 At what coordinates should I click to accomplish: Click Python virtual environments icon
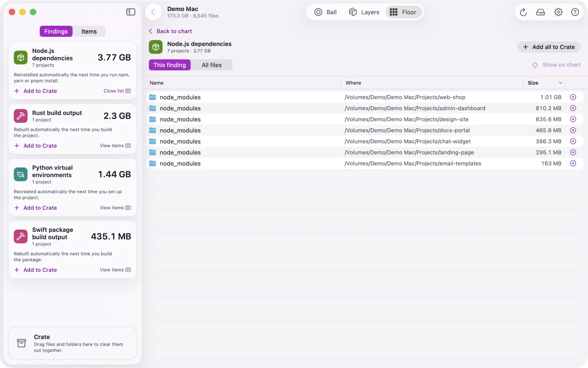click(x=21, y=174)
